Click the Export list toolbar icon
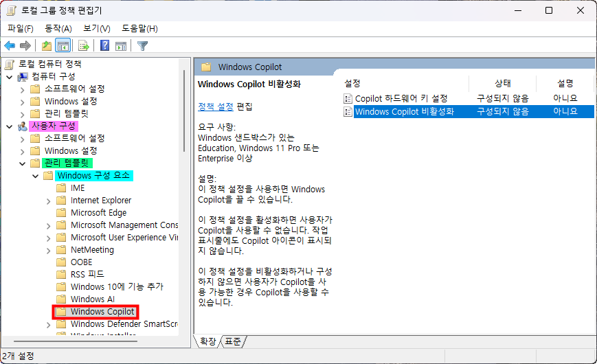The width and height of the screenshot is (597, 364). point(83,46)
